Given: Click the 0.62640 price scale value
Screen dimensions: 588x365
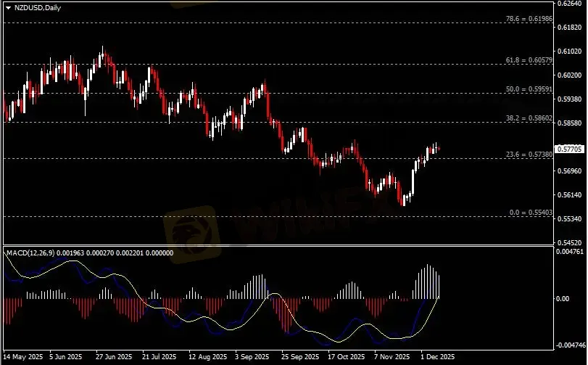Looking at the screenshot, I should pos(570,4).
